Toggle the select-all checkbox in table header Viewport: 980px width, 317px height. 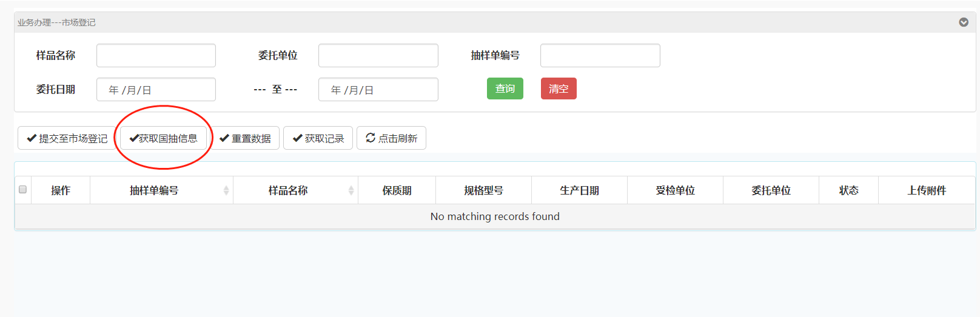(23, 190)
